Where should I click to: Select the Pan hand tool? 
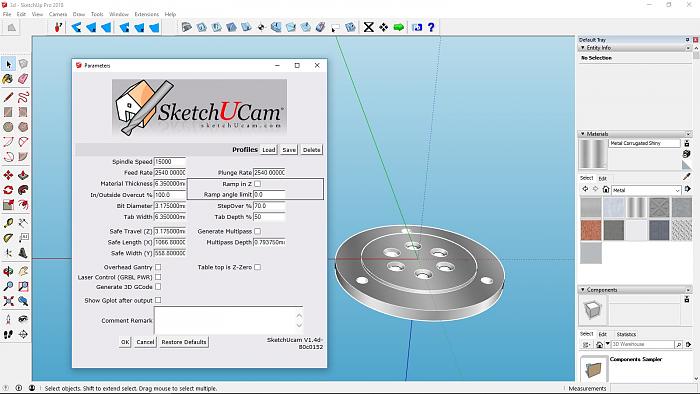(x=23, y=271)
